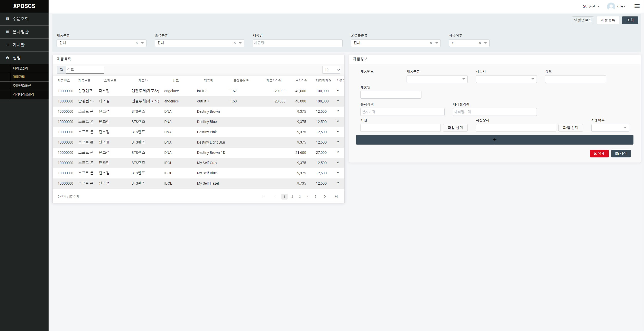Select 주문렌즈옵션 in the settings submenu

(x=22, y=86)
